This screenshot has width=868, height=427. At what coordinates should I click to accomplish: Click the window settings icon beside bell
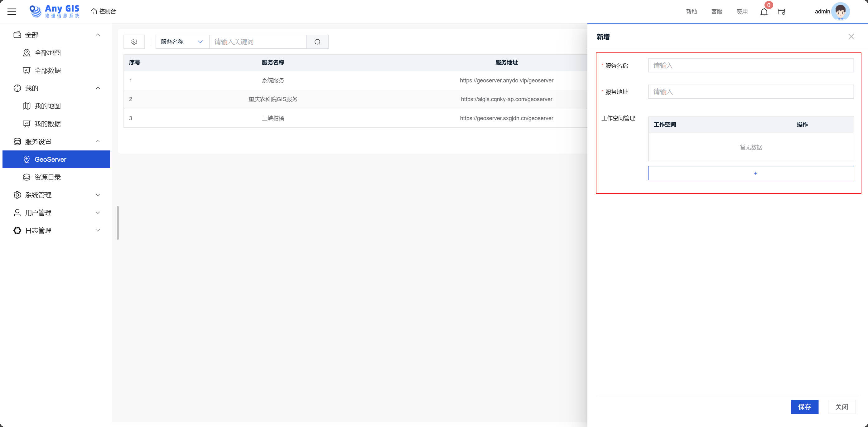781,12
